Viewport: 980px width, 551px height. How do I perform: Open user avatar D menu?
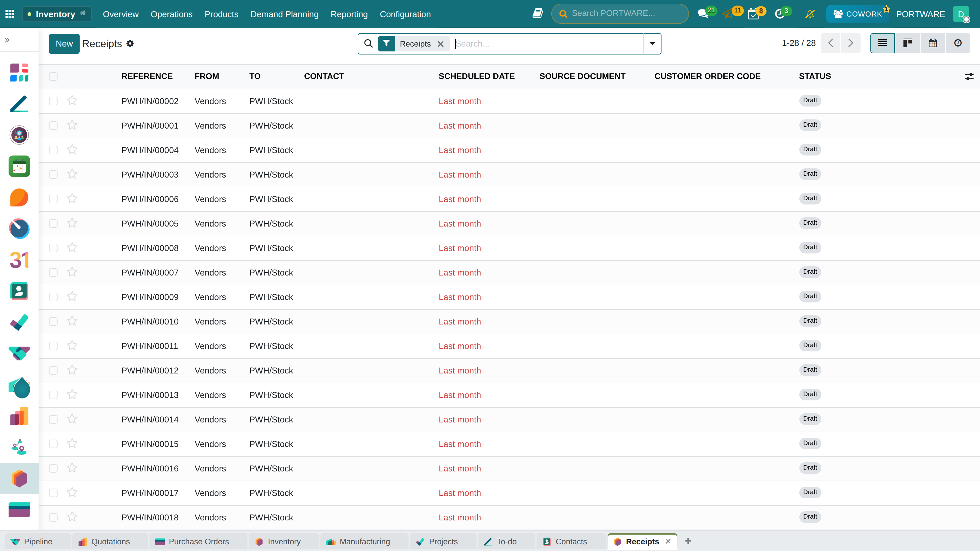(961, 14)
